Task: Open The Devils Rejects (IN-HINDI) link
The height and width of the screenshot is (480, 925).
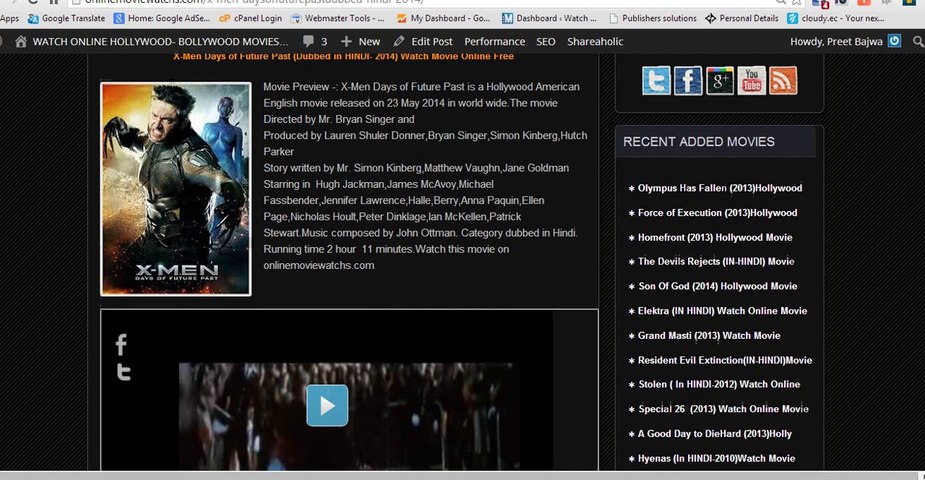Action: (716, 262)
